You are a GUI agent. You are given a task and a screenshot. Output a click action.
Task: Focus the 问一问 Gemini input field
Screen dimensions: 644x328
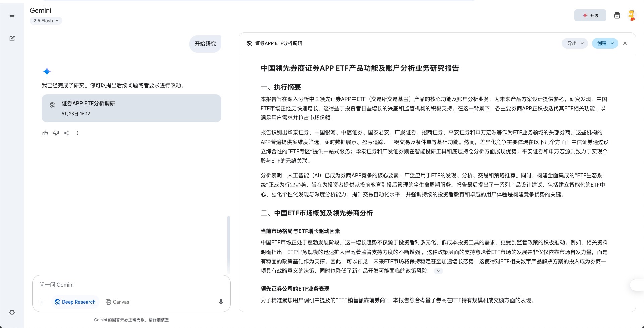tap(131, 285)
